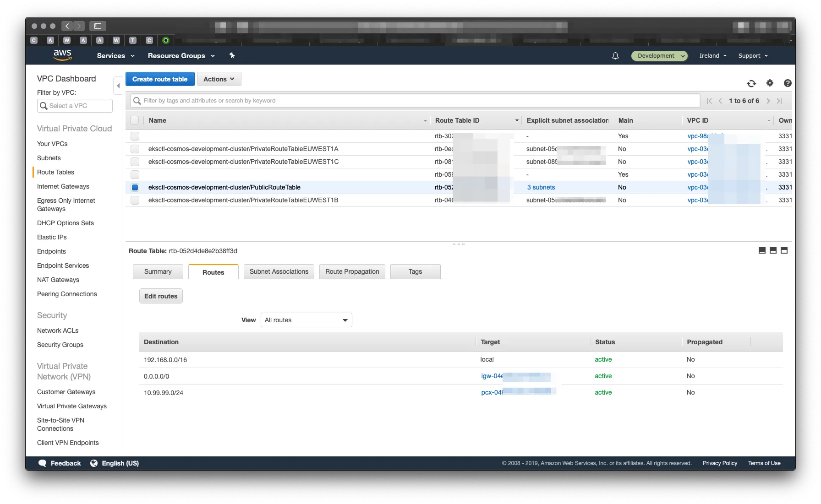The width and height of the screenshot is (821, 504).
Task: Open the help question mark icon
Action: point(788,83)
